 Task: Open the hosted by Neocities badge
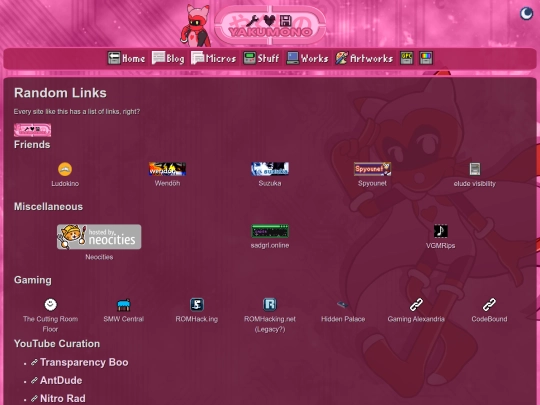[99, 237]
